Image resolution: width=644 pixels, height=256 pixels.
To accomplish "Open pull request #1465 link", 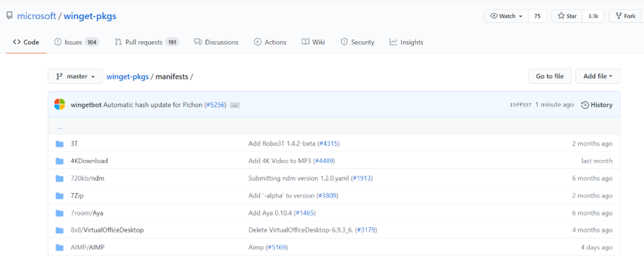I will coord(304,213).
